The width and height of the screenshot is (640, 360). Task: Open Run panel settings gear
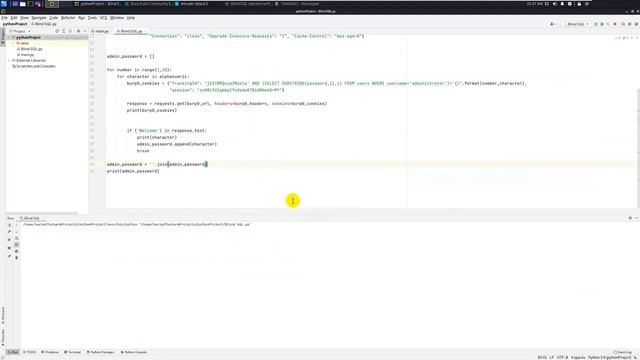click(x=630, y=218)
